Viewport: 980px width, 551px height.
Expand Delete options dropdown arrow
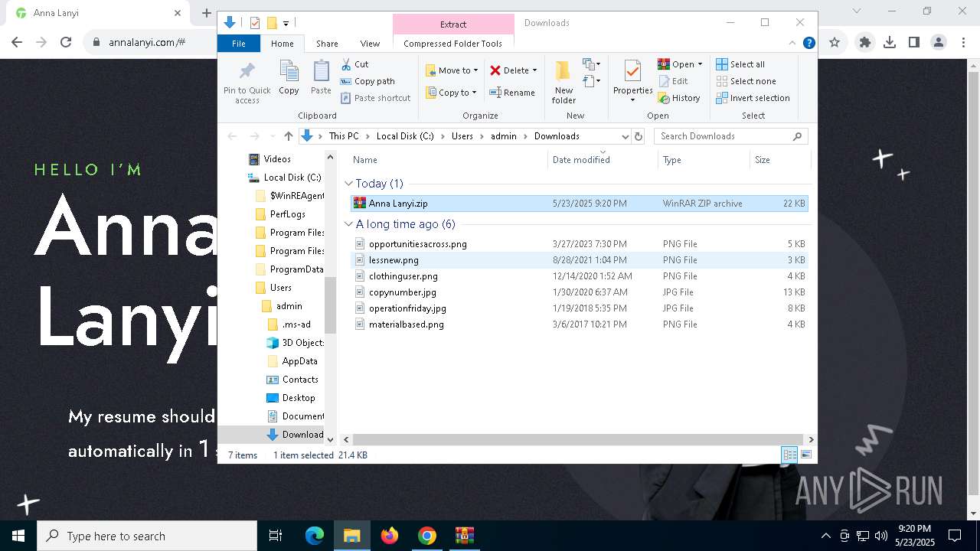[534, 70]
